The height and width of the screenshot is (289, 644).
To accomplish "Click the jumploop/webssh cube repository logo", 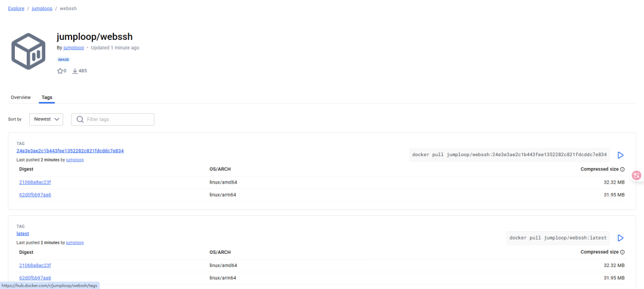I will click(29, 51).
